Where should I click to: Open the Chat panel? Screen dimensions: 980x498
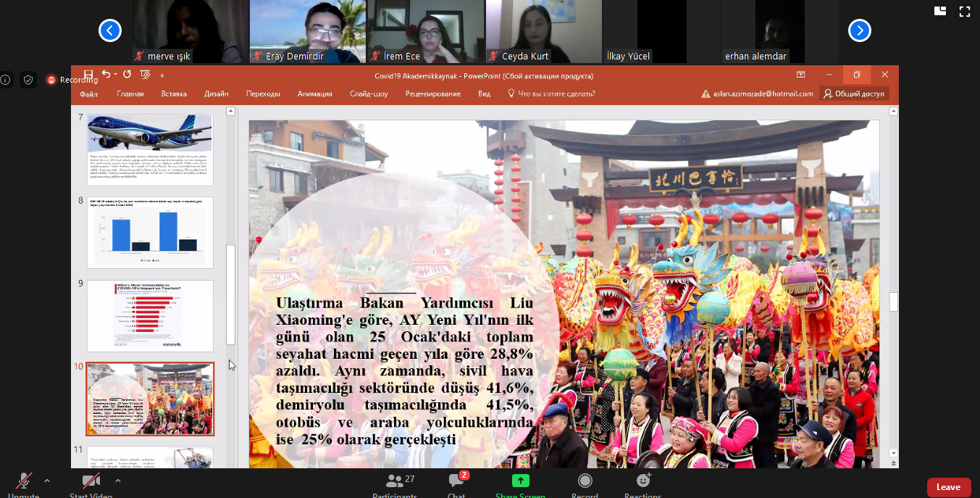click(456, 482)
